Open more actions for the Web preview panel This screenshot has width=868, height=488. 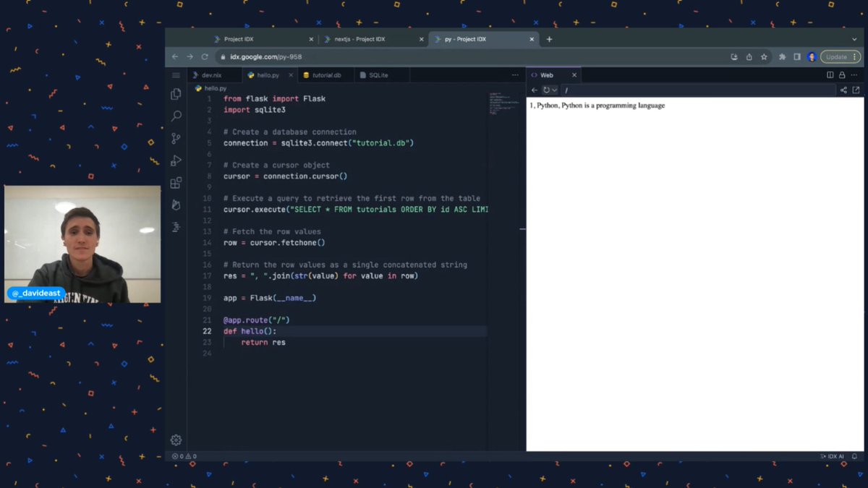[x=855, y=75]
